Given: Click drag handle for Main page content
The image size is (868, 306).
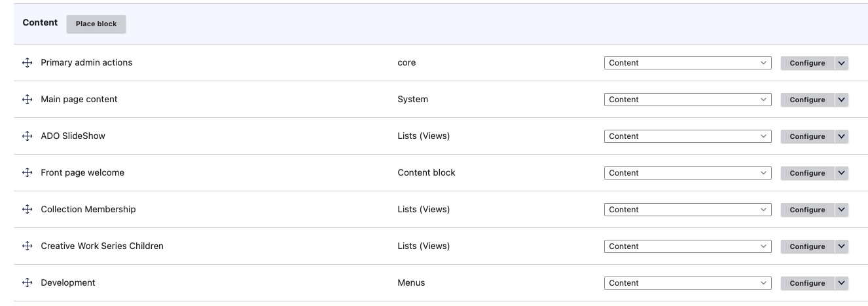Looking at the screenshot, I should (27, 100).
